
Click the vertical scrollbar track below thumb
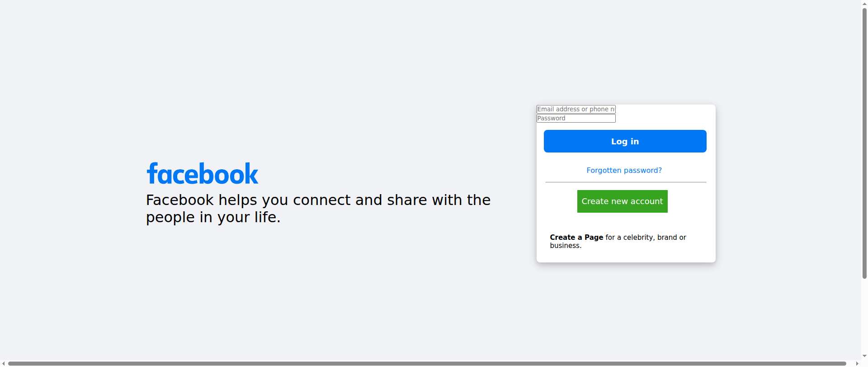[x=864, y=317]
